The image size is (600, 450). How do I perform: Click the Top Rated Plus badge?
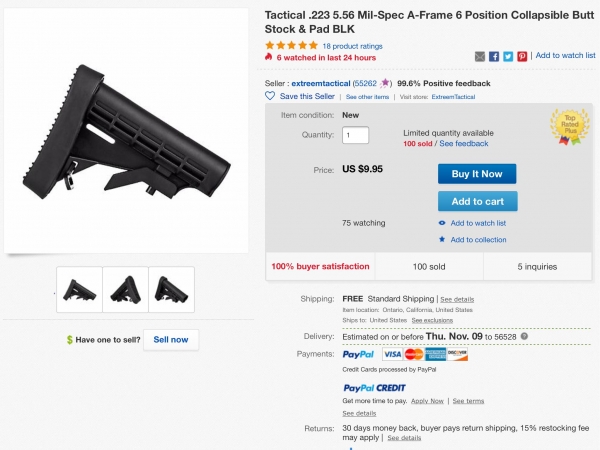tap(570, 127)
